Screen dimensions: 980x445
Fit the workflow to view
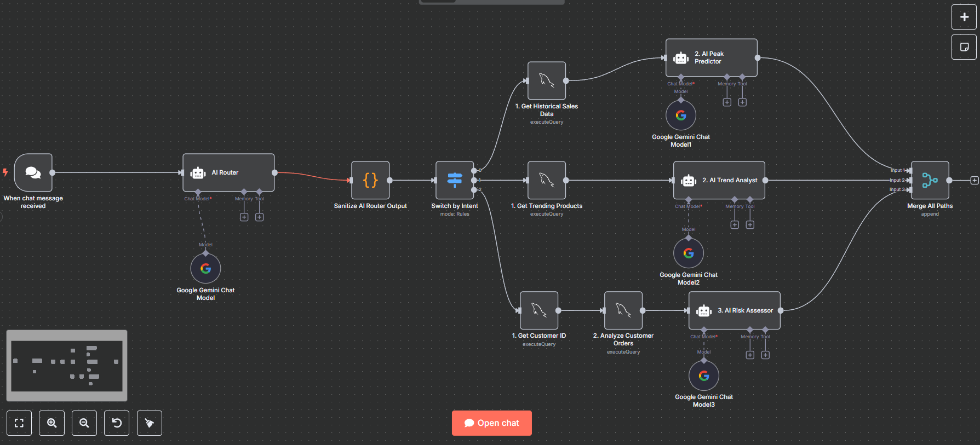tap(19, 423)
